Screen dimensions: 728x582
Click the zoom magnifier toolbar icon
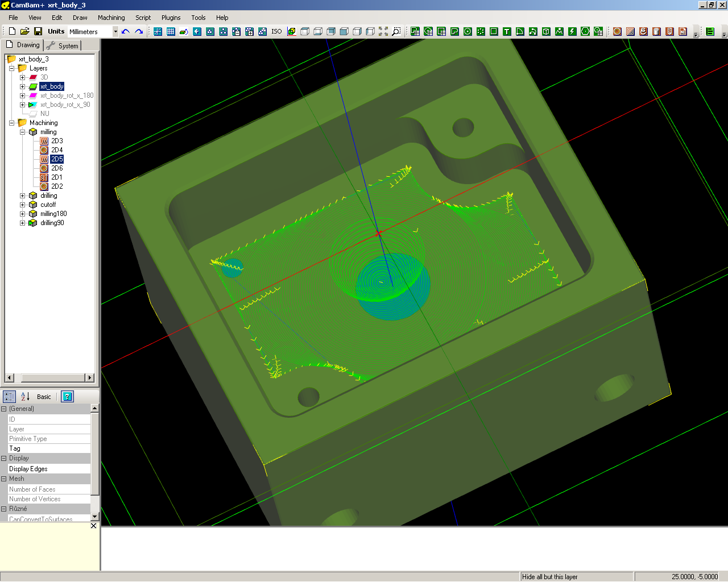point(396,31)
